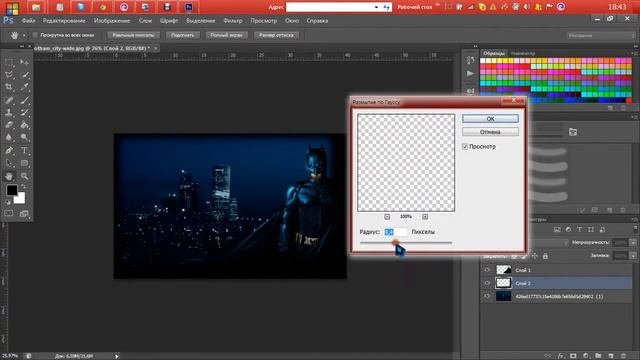Click the radius slider track
The width and height of the screenshot is (640, 360).
tap(406, 243)
